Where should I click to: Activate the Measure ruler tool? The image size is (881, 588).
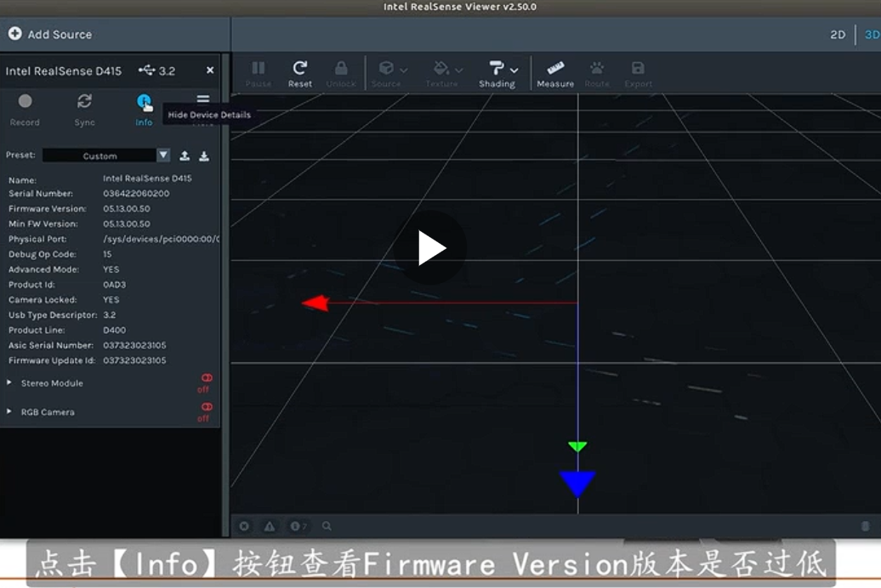click(555, 74)
